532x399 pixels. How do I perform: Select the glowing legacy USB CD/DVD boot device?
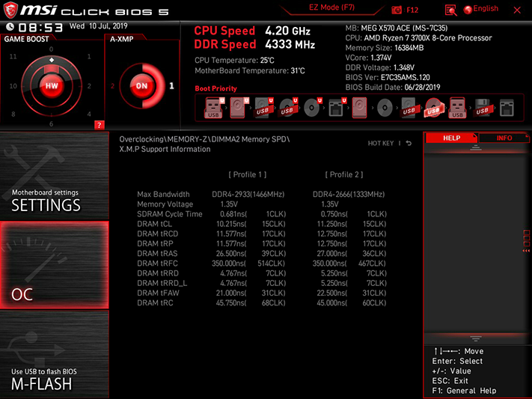(x=434, y=108)
